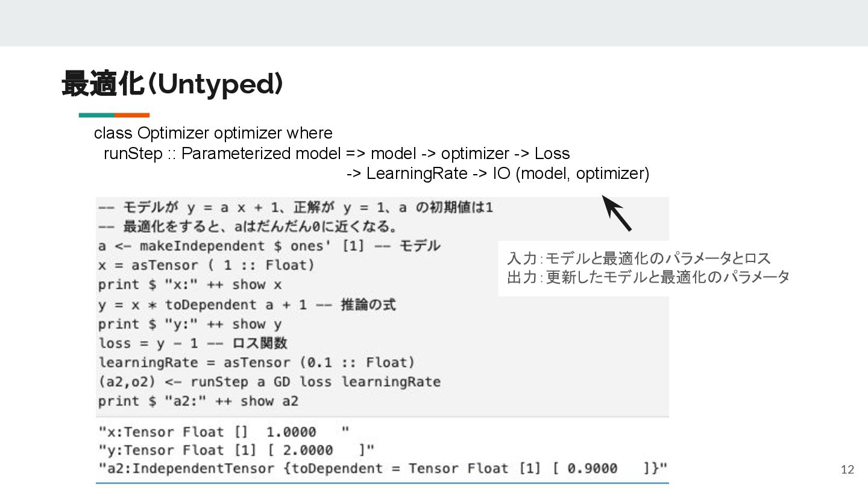868x488 pixels.
Task: Click the line y = x * toDependent a + 1
Action: pyautogui.click(x=247, y=305)
